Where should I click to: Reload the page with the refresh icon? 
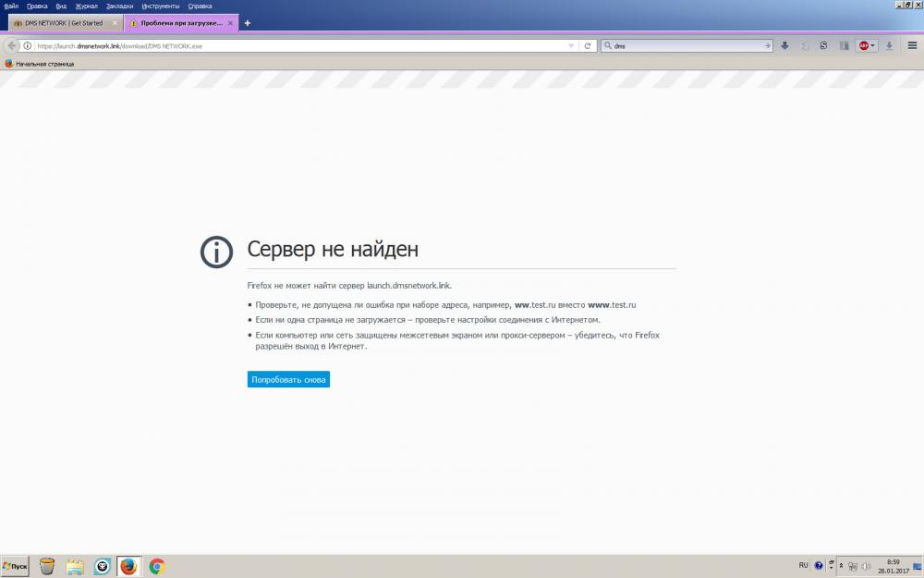[x=588, y=45]
